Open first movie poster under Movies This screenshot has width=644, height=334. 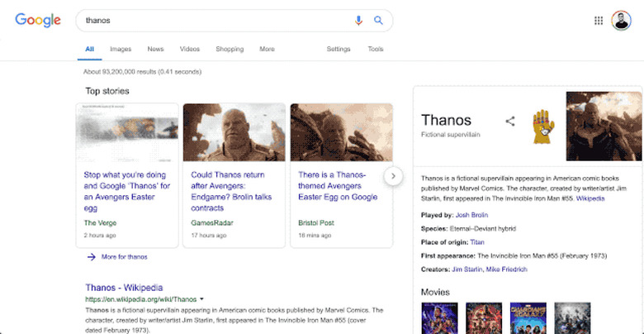(439, 318)
